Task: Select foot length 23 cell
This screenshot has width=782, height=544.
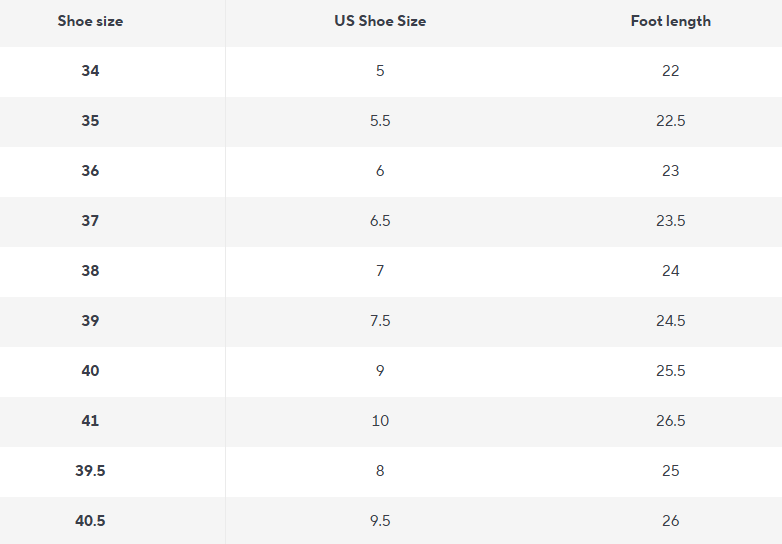Action: [x=670, y=171]
